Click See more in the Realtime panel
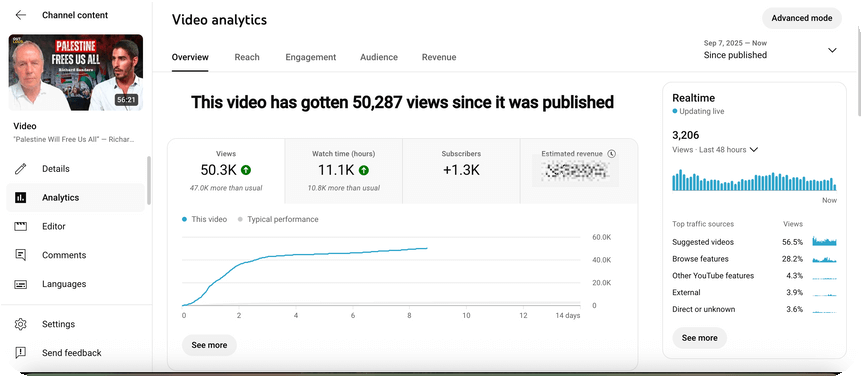 coord(700,338)
